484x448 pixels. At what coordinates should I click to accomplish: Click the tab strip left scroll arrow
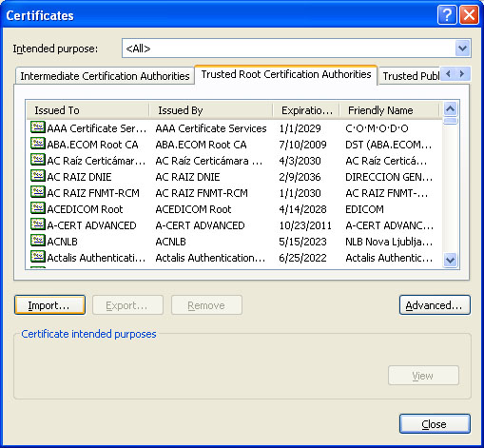click(x=448, y=74)
